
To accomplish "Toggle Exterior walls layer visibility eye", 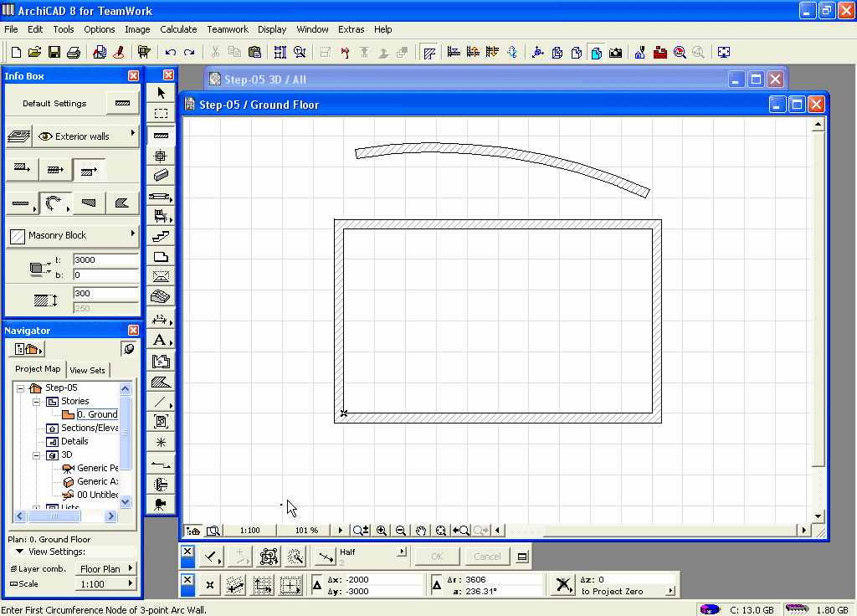I will [x=45, y=136].
